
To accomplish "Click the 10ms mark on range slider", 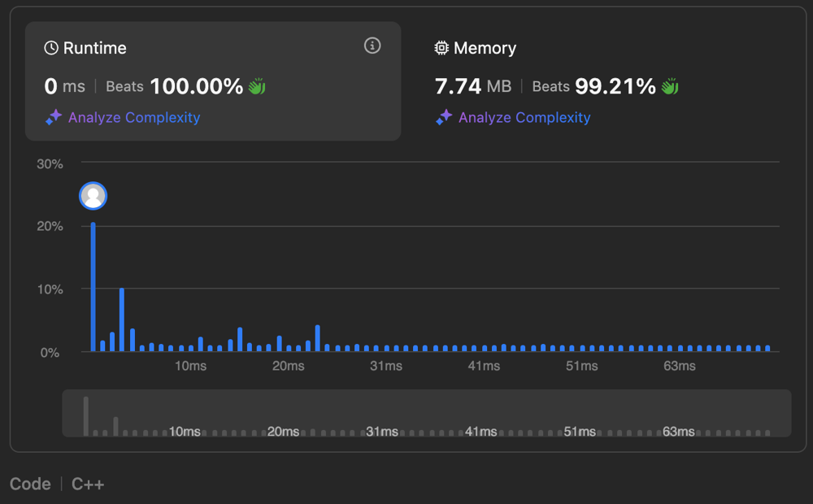I will tap(185, 431).
